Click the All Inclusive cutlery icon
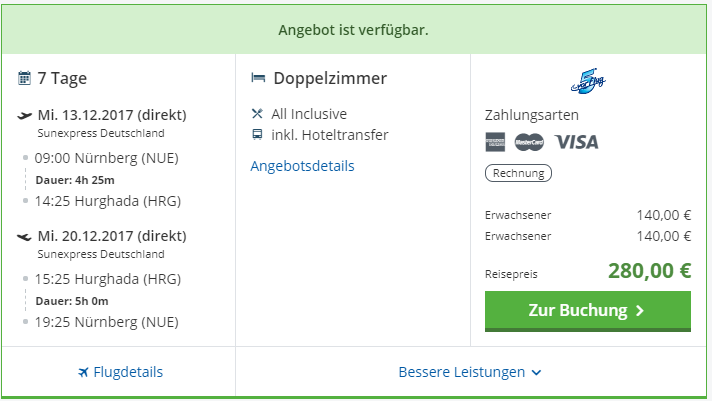The image size is (712, 401). point(258,114)
